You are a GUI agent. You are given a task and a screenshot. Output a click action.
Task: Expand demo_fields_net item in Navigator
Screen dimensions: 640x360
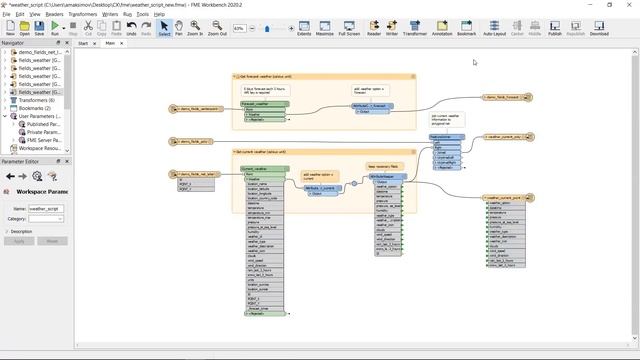click(5, 52)
